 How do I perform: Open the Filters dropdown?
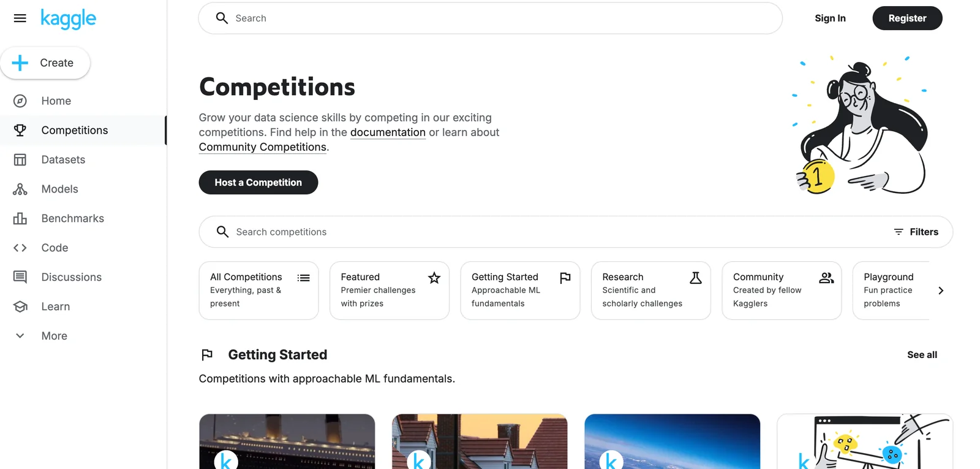click(916, 232)
